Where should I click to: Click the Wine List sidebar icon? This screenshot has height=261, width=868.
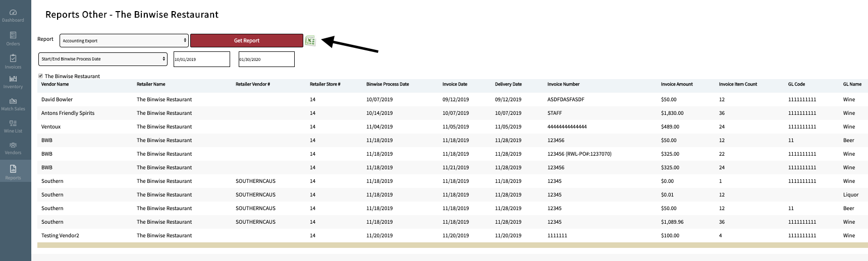[x=13, y=126]
